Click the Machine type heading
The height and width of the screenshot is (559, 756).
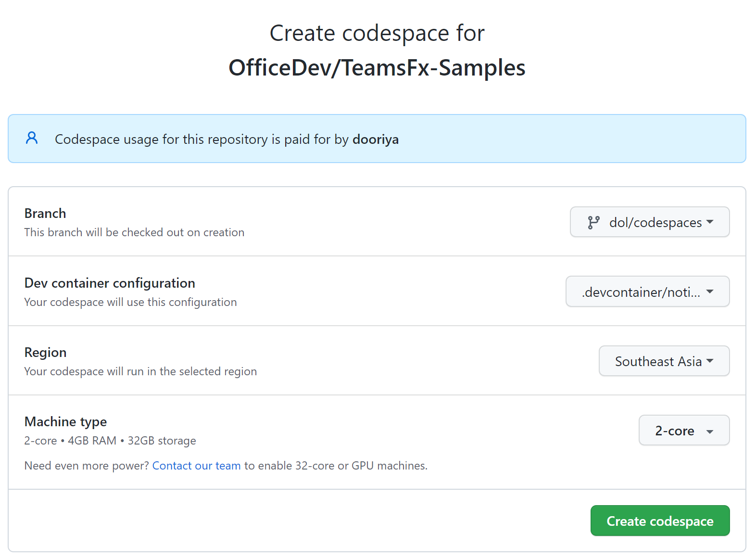65,422
